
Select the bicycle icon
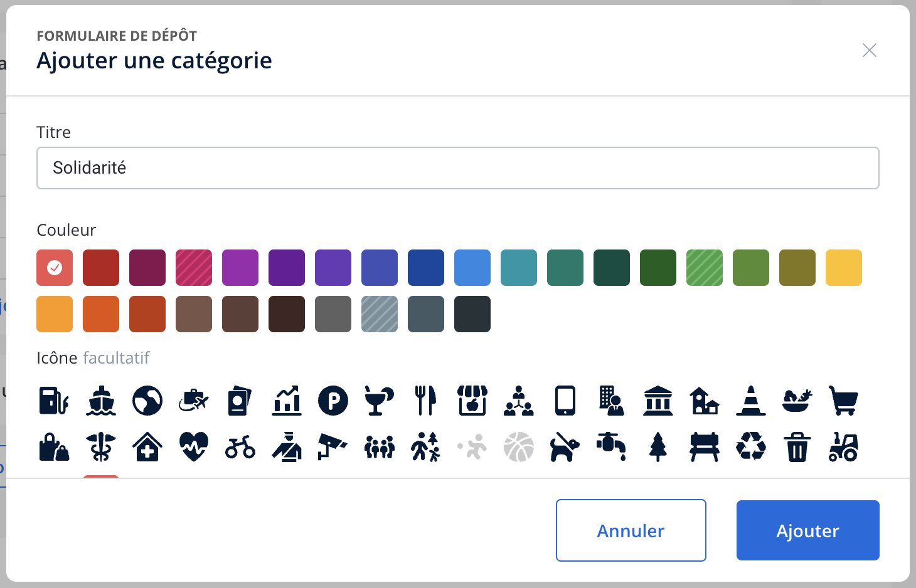pyautogui.click(x=240, y=447)
